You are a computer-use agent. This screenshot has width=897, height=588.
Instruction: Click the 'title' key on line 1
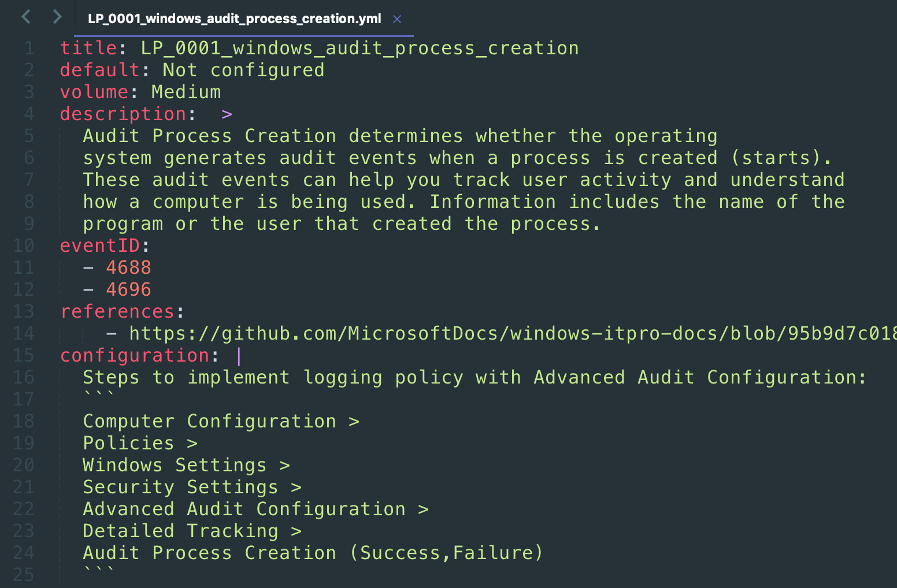click(88, 48)
